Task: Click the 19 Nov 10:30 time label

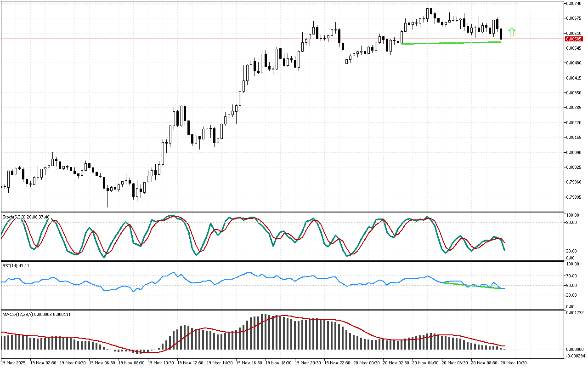Action: click(162, 362)
